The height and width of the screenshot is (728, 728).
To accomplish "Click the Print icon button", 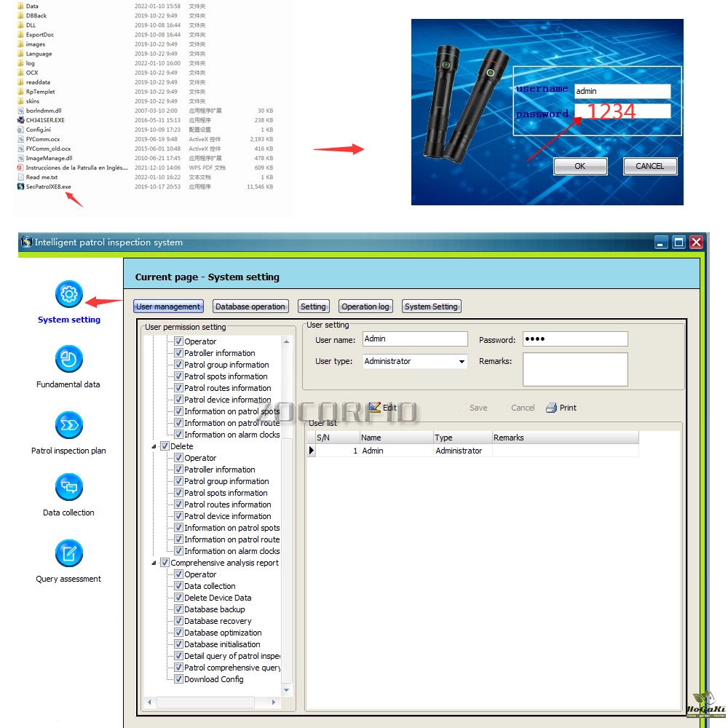I will coord(552,408).
